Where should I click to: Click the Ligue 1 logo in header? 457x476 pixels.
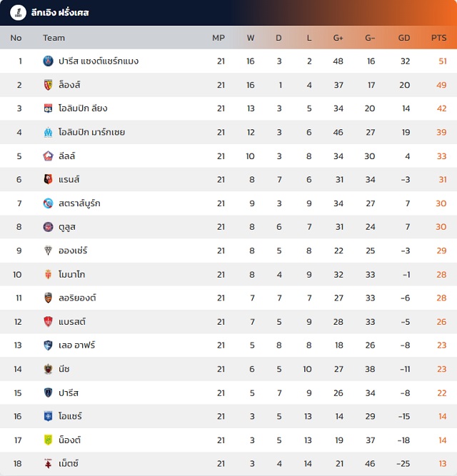[14, 13]
